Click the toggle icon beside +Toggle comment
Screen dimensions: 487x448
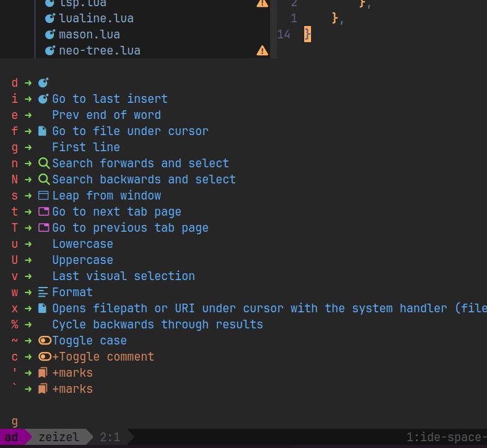tap(45, 356)
